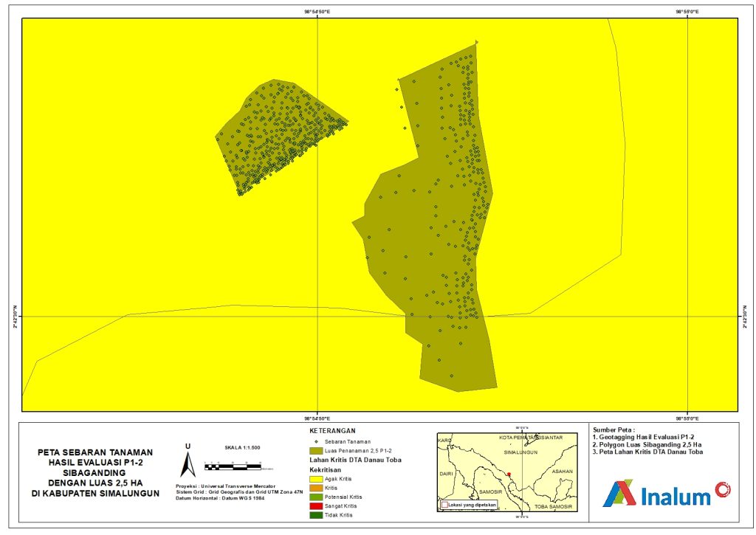Click the Luas Penanaman 2,5 P1-2 olive swatch
Viewport: 756px width, 535px height.
point(315,450)
